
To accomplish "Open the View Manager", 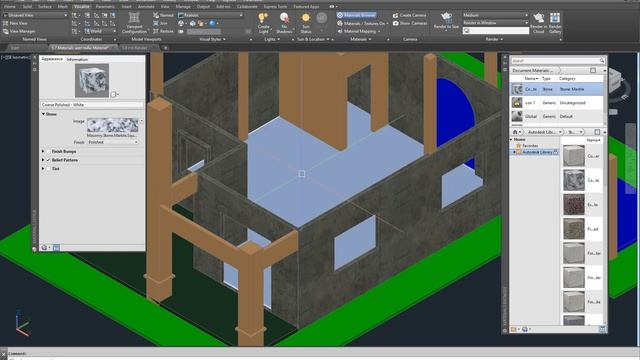I will pyautogui.click(x=19, y=31).
